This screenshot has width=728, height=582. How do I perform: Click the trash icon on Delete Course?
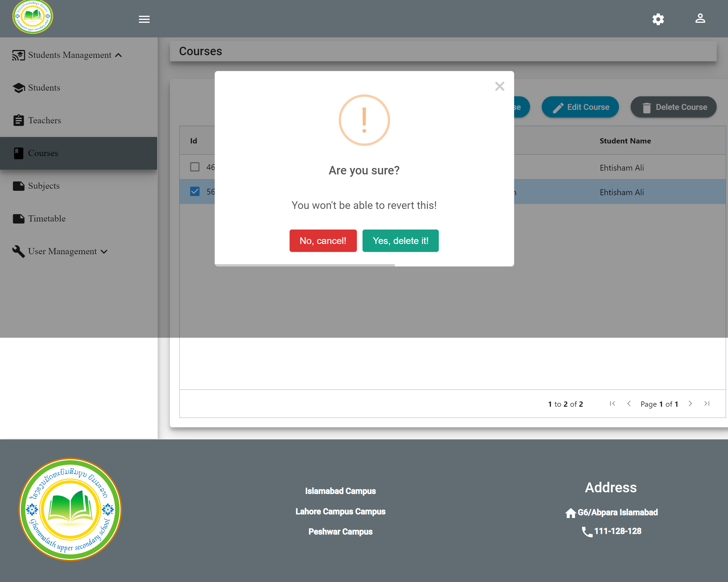pos(646,108)
